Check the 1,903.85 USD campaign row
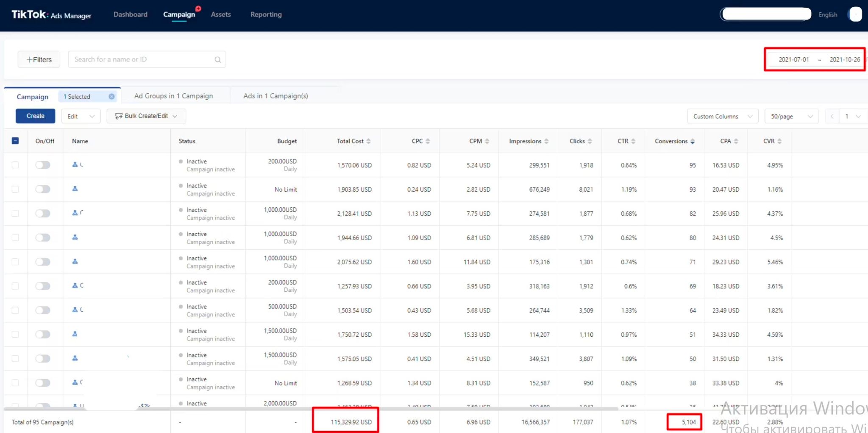The height and width of the screenshot is (433, 868). click(x=15, y=189)
